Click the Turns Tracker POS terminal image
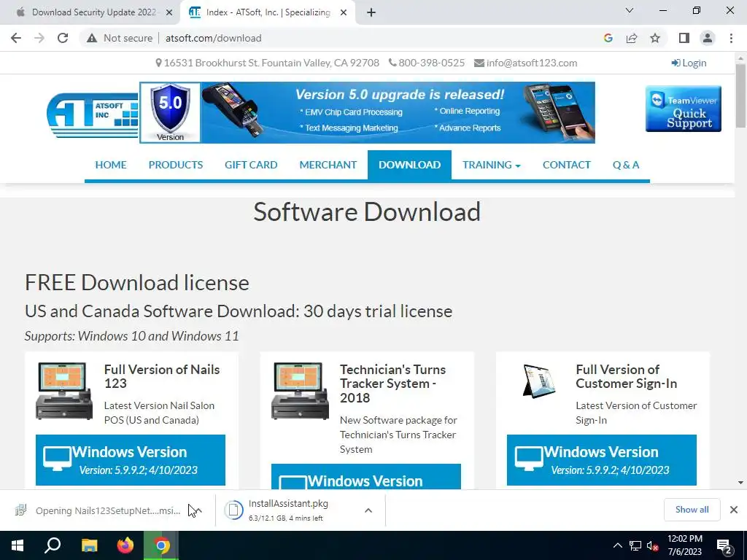The width and height of the screenshot is (747, 560). coord(300,391)
